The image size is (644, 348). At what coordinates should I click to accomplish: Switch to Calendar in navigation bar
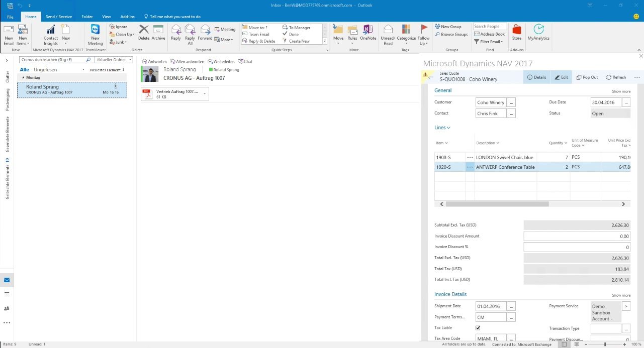pyautogui.click(x=7, y=294)
